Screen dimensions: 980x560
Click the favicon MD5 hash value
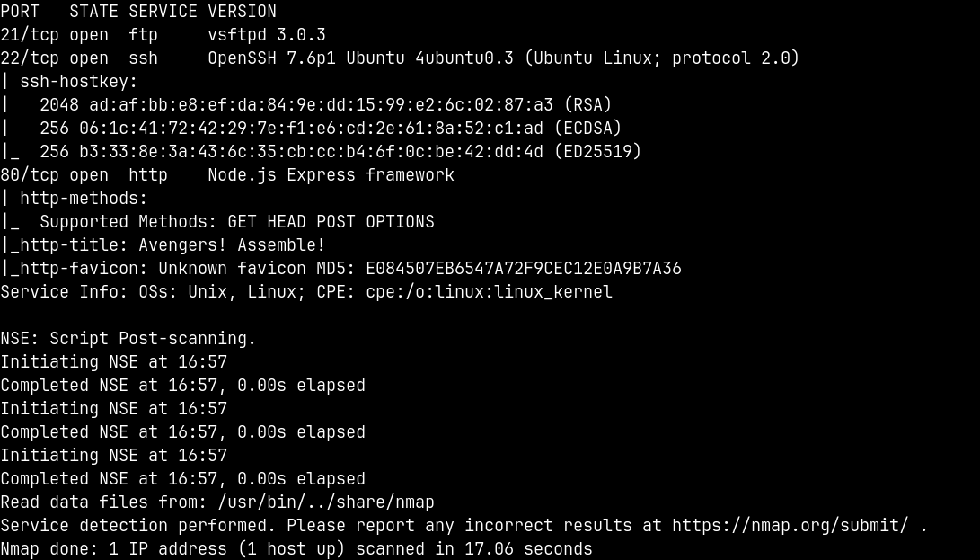tap(523, 269)
